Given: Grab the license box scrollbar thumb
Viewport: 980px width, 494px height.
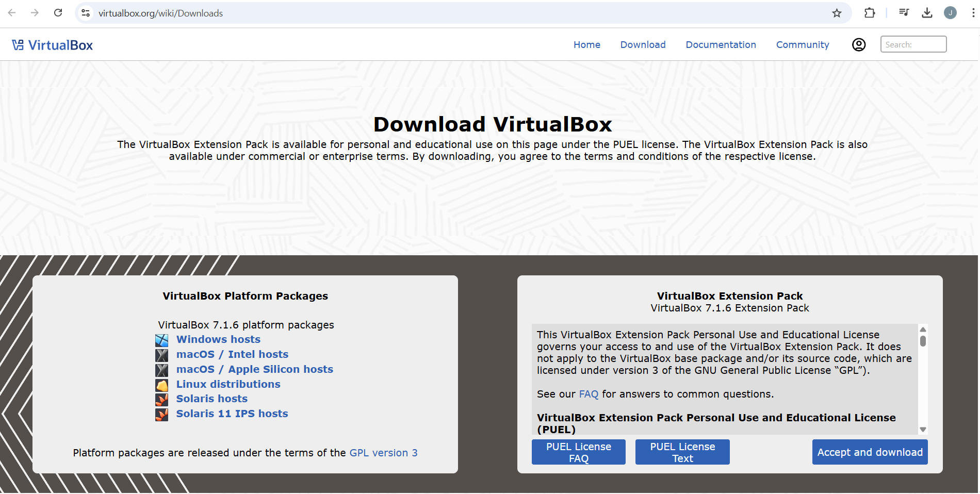Looking at the screenshot, I should [x=923, y=341].
